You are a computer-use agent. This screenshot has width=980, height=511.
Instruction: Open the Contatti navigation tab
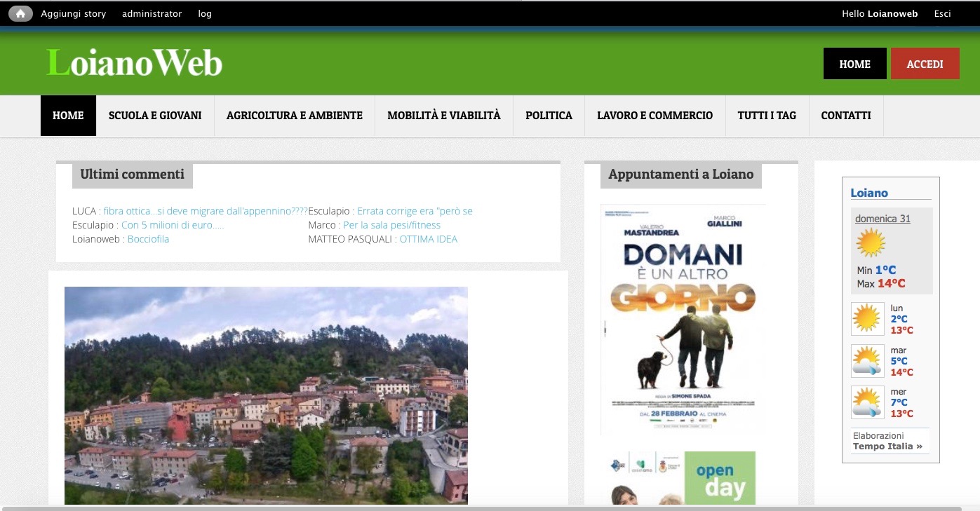tap(846, 116)
